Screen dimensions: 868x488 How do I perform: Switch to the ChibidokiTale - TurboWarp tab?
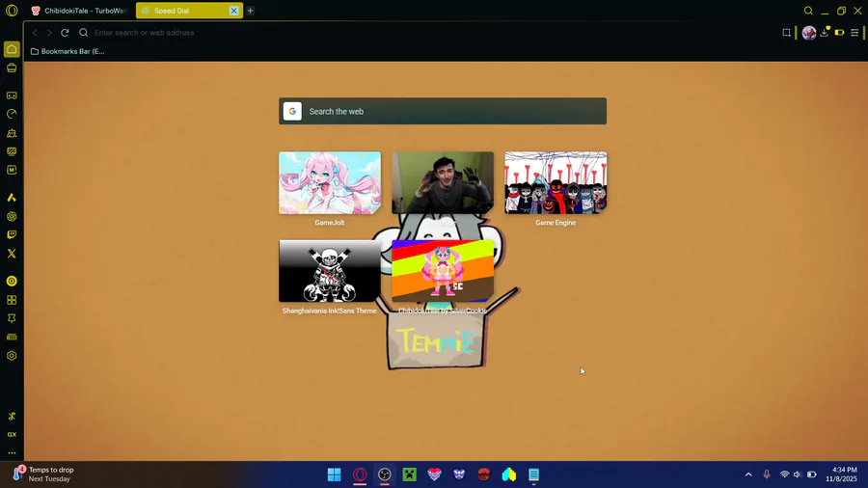click(79, 11)
